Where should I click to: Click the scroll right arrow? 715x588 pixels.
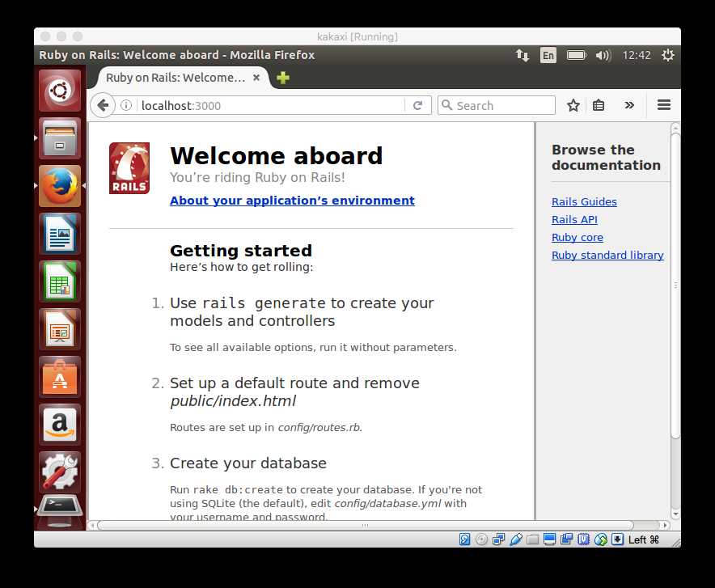[x=666, y=525]
